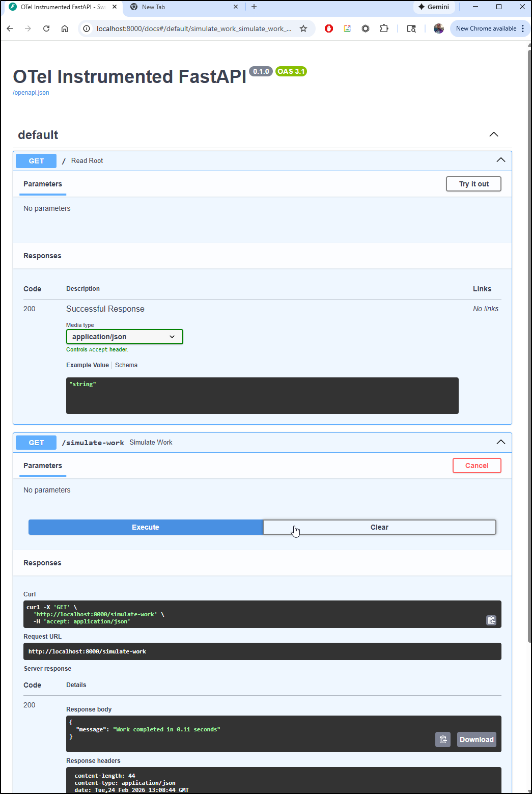The image size is (532, 794).
Task: Collapse the simulate-work endpoint
Action: [500, 442]
